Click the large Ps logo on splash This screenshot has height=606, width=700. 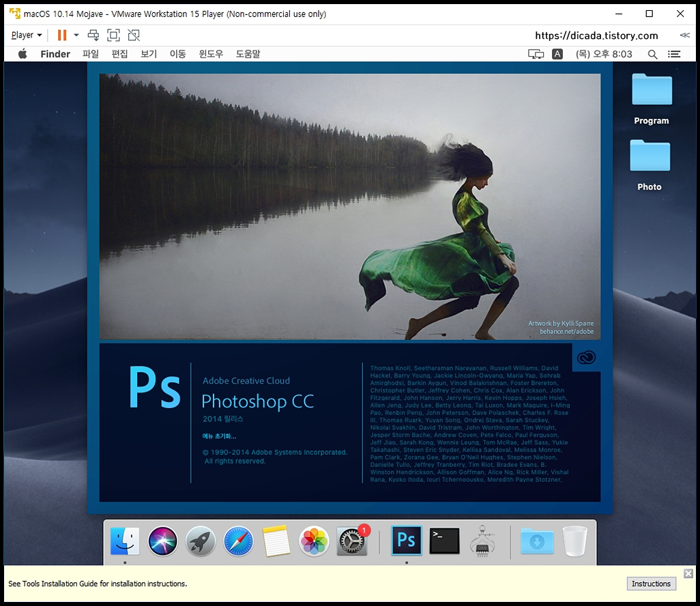(154, 388)
